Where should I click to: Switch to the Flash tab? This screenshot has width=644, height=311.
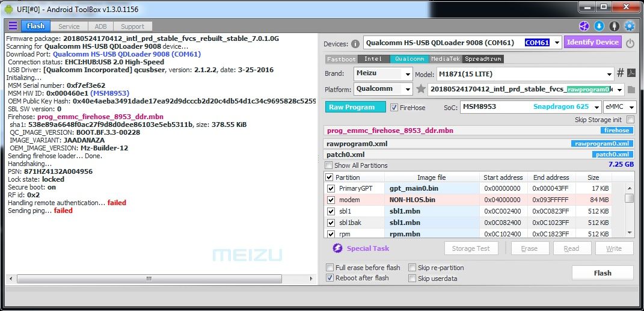point(35,26)
